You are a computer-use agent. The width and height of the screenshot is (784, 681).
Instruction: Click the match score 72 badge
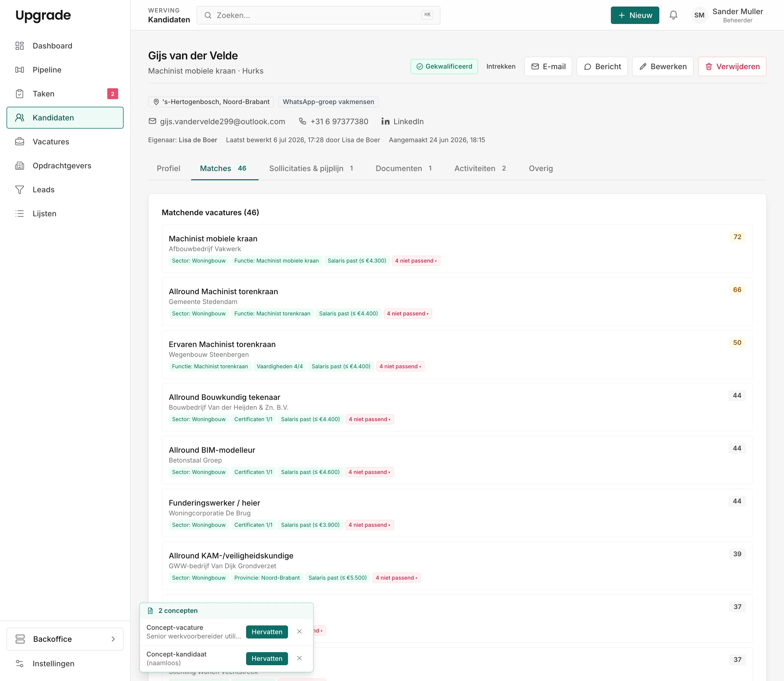tap(737, 237)
